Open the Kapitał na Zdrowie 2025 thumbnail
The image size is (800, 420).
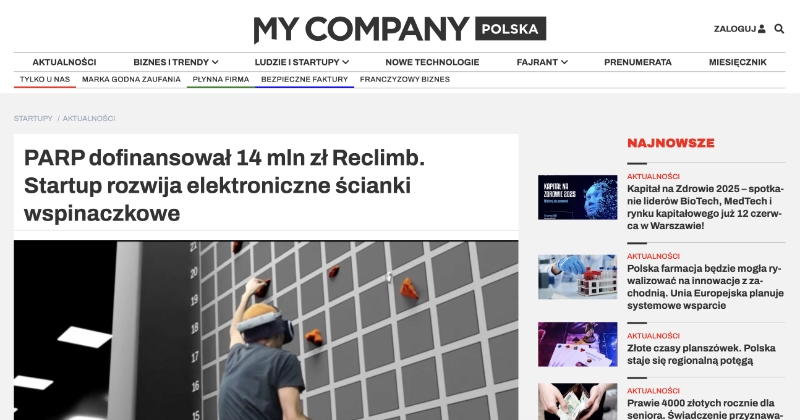pos(578,197)
